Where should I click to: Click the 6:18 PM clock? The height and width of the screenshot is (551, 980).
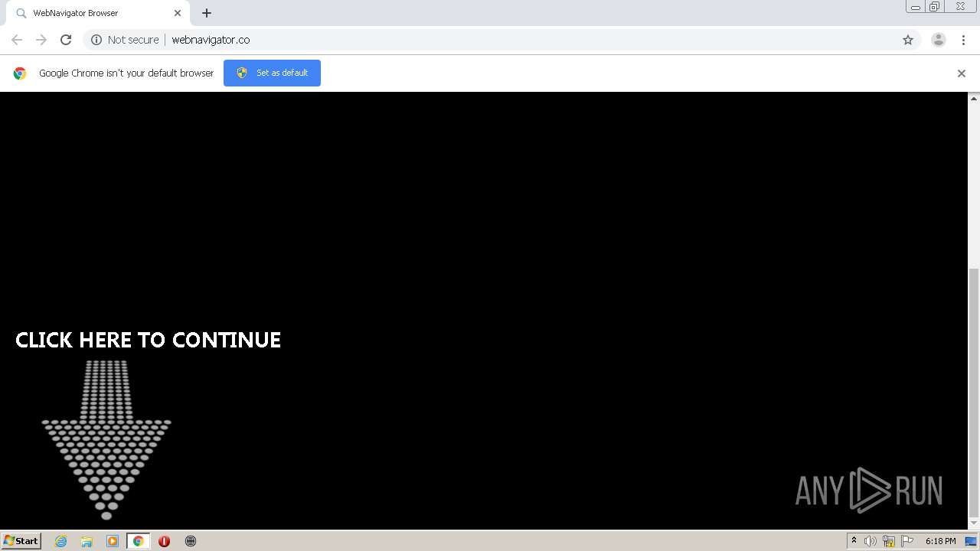click(940, 541)
